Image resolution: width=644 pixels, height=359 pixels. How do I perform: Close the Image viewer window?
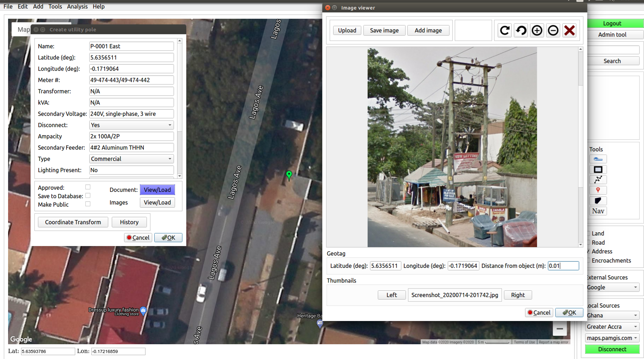point(328,8)
